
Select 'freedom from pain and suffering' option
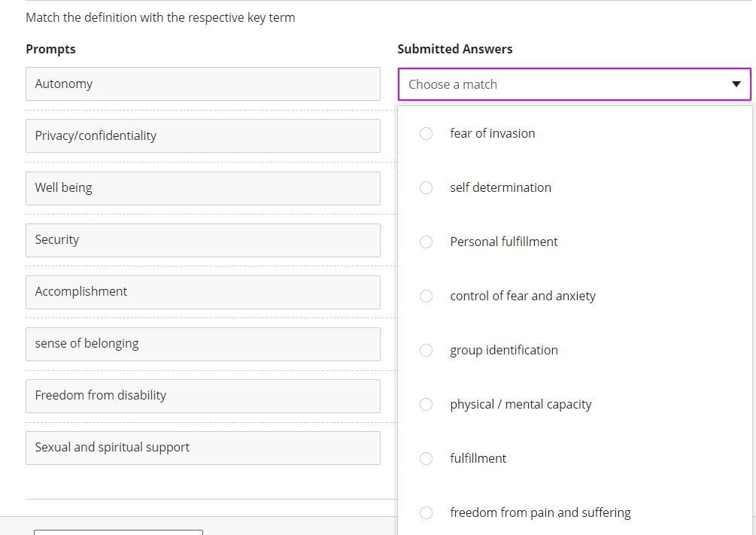(426, 512)
